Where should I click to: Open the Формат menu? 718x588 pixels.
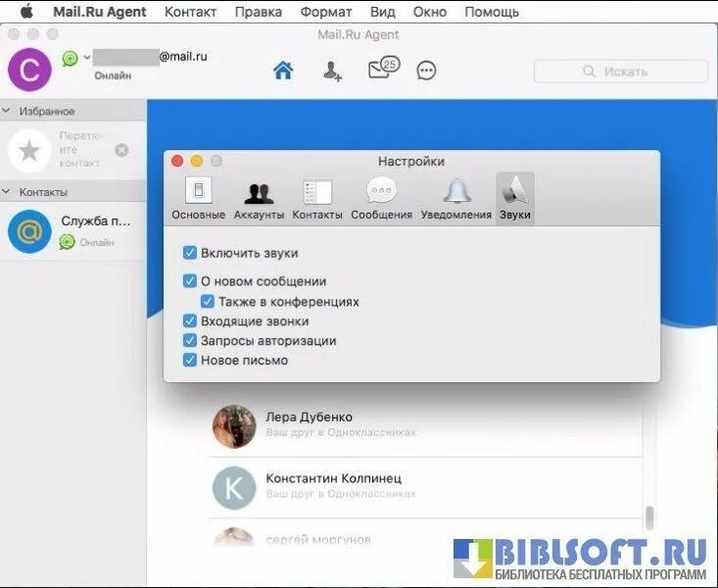tap(326, 12)
